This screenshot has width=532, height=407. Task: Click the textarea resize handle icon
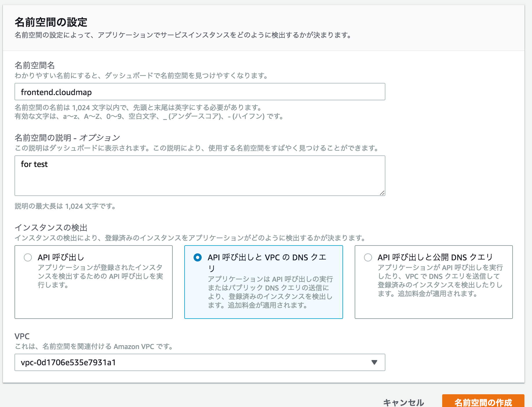coord(382,193)
